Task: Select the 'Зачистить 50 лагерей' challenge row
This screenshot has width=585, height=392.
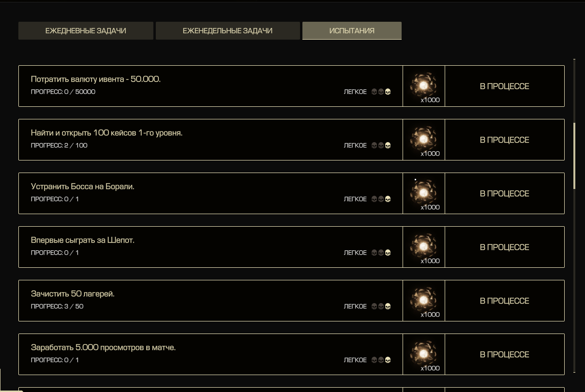Action: [210, 301]
